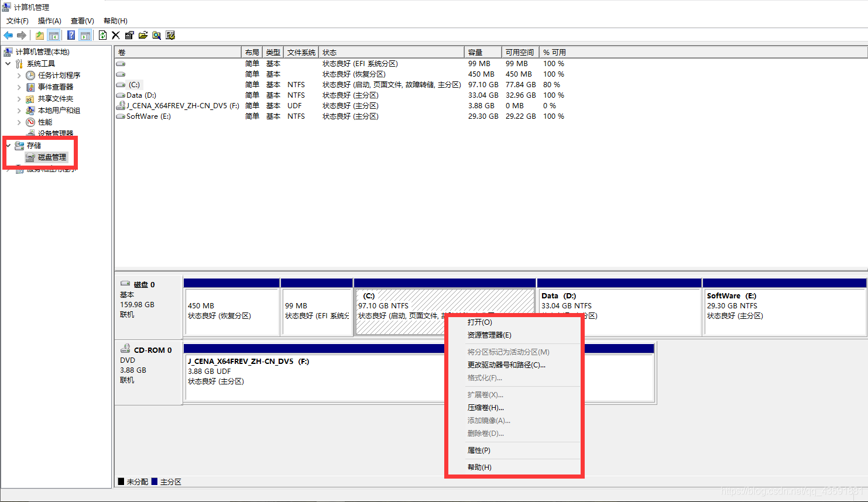
Task: Click the 磁盘 0 disk icon
Action: coord(125,284)
